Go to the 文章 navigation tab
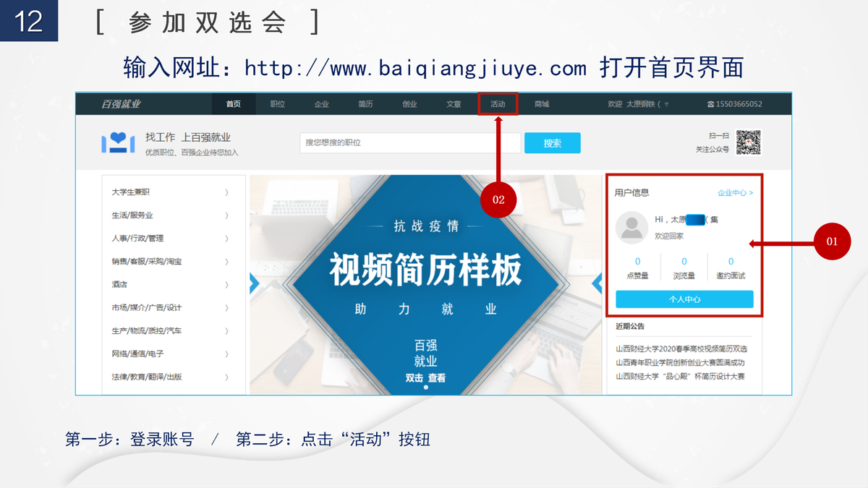The height and width of the screenshot is (488, 868). [x=454, y=104]
